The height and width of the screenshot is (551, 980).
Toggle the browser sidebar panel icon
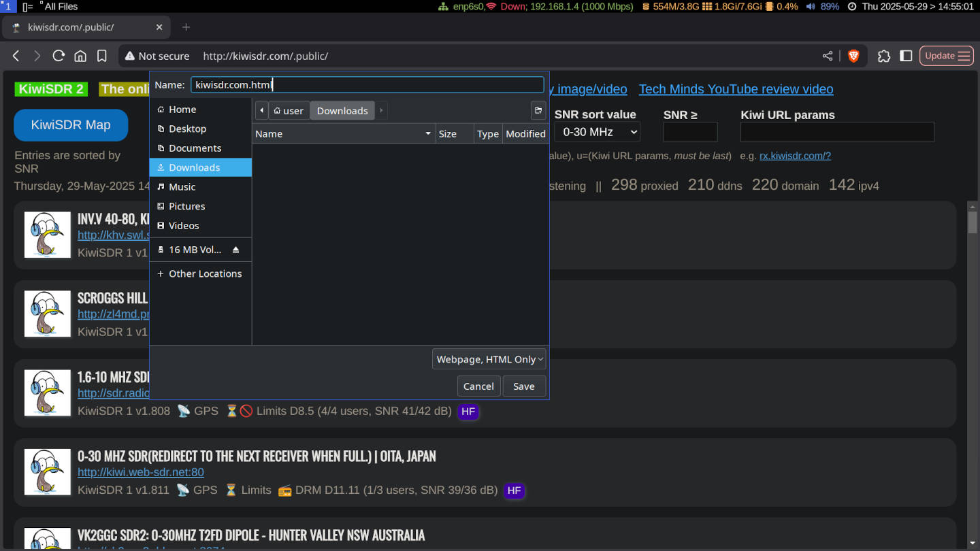906,56
